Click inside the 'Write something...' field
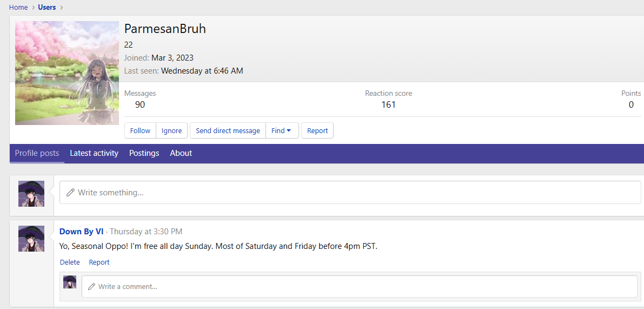The width and height of the screenshot is (644, 309). [x=350, y=193]
